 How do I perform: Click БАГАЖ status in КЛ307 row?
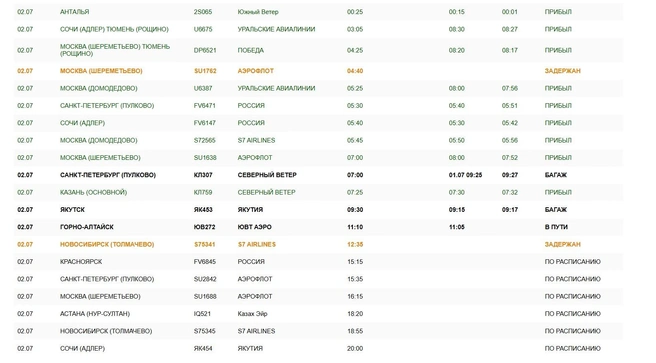[x=555, y=175]
